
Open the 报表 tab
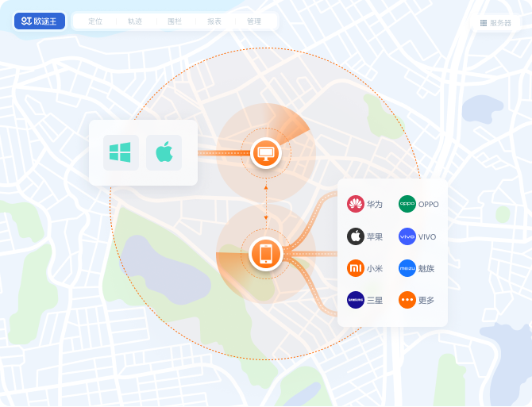pyautogui.click(x=214, y=21)
